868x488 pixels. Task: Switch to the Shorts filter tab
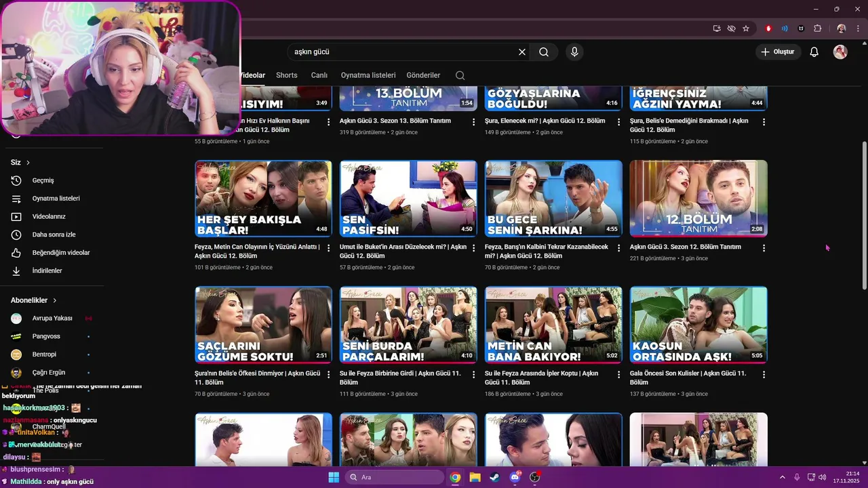287,75
